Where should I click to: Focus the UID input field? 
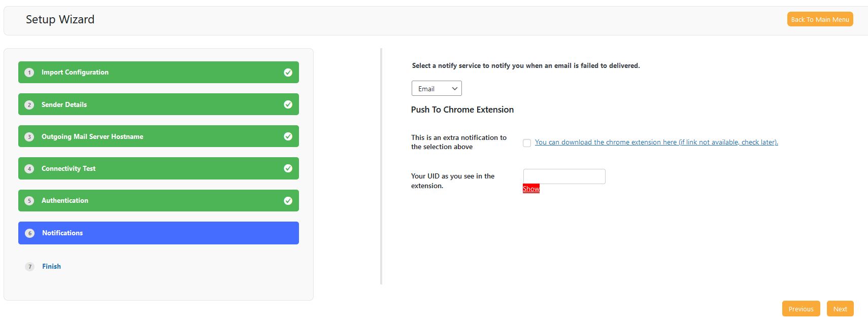point(564,176)
